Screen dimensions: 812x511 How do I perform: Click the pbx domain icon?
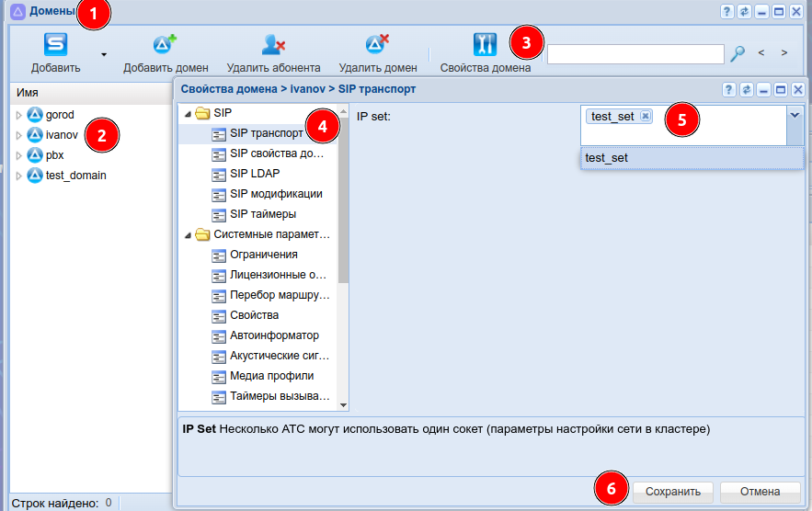35,154
